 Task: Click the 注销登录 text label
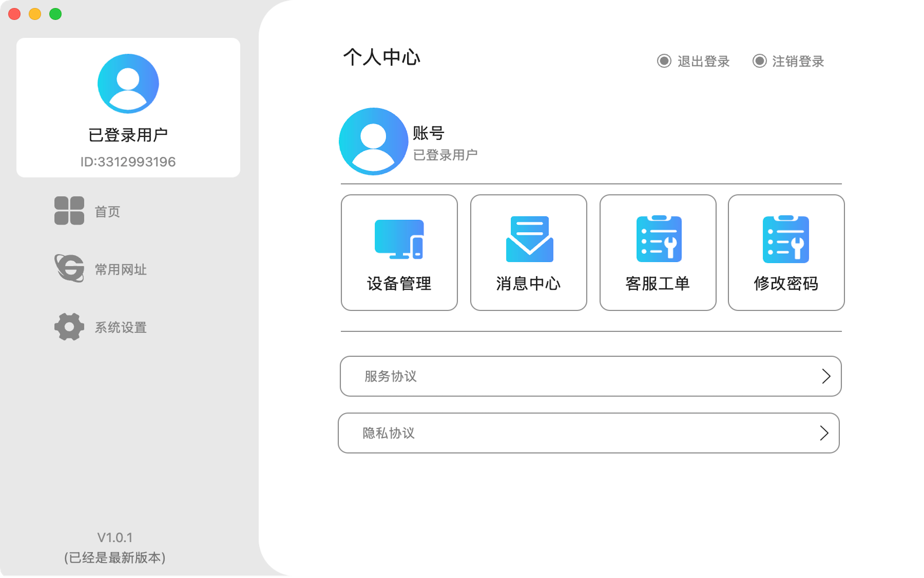coord(798,61)
